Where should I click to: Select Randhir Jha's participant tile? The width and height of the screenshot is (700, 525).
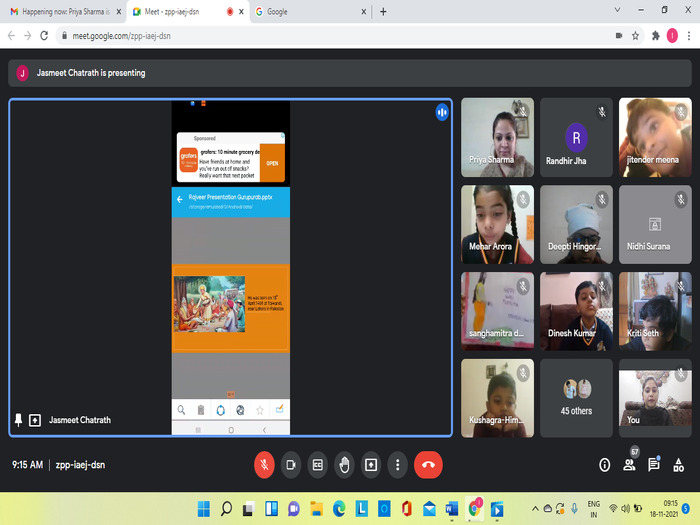click(576, 137)
